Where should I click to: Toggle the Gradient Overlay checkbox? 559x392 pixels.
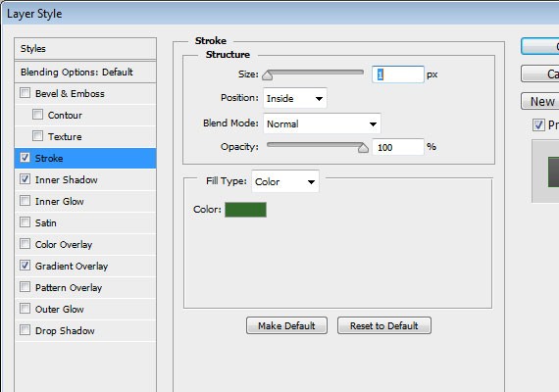(25, 266)
